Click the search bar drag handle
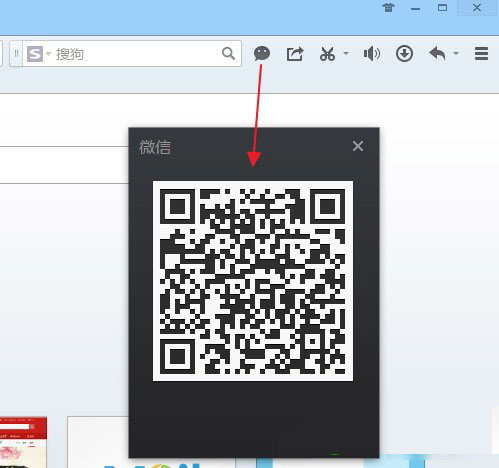Viewport: 499px width, 468px height. click(x=16, y=54)
